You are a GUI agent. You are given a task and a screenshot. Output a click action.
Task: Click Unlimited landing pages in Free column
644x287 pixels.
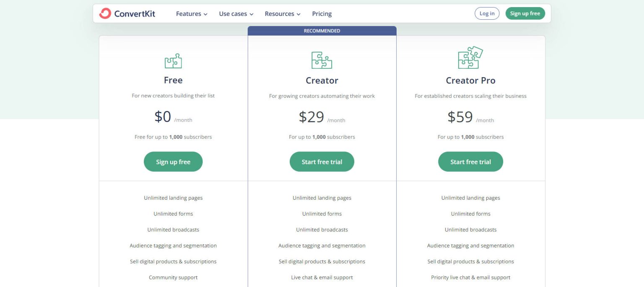(x=173, y=198)
